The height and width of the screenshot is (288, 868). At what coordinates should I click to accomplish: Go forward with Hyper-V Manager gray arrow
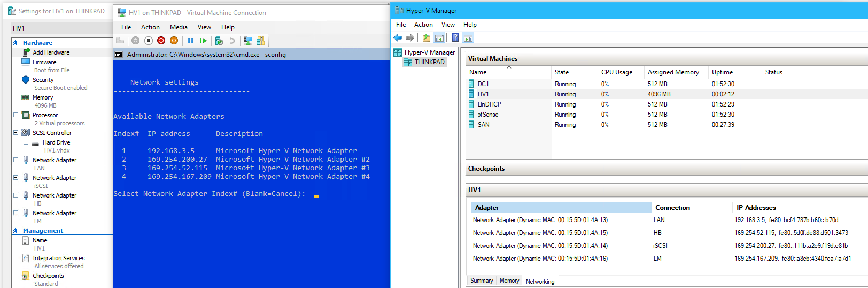410,37
